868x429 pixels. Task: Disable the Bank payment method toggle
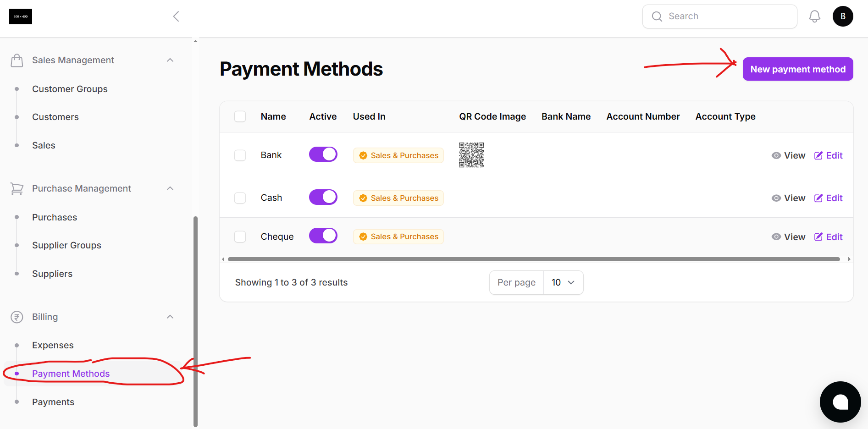(323, 154)
